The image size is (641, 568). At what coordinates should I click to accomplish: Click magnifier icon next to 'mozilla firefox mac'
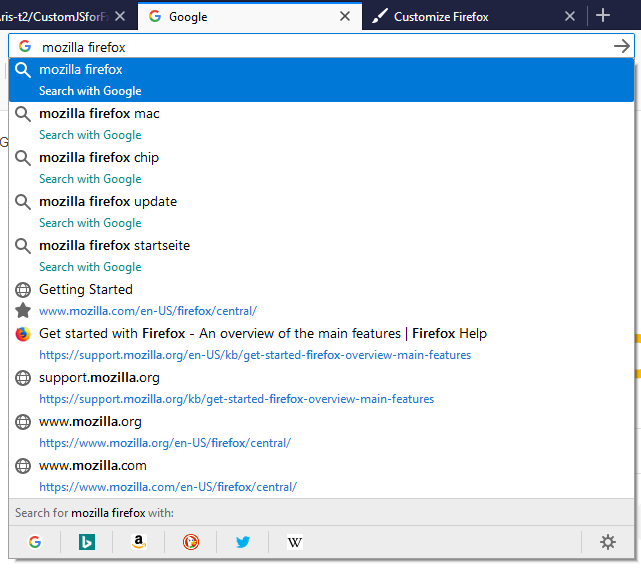click(x=23, y=114)
